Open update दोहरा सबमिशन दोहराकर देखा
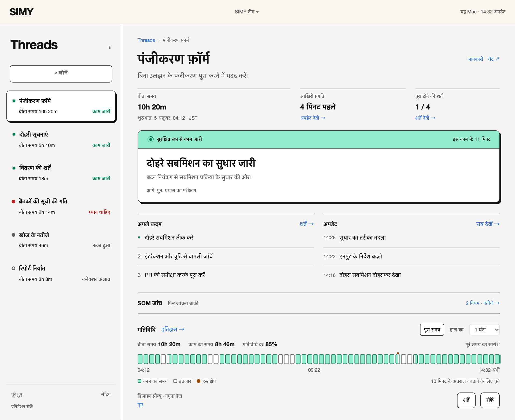 [411, 275]
